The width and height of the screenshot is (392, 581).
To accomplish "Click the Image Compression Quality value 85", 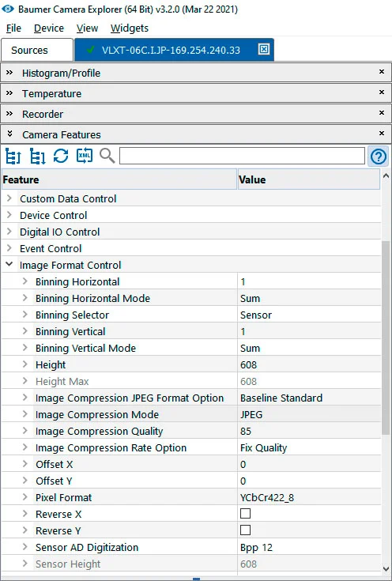I will [x=246, y=431].
